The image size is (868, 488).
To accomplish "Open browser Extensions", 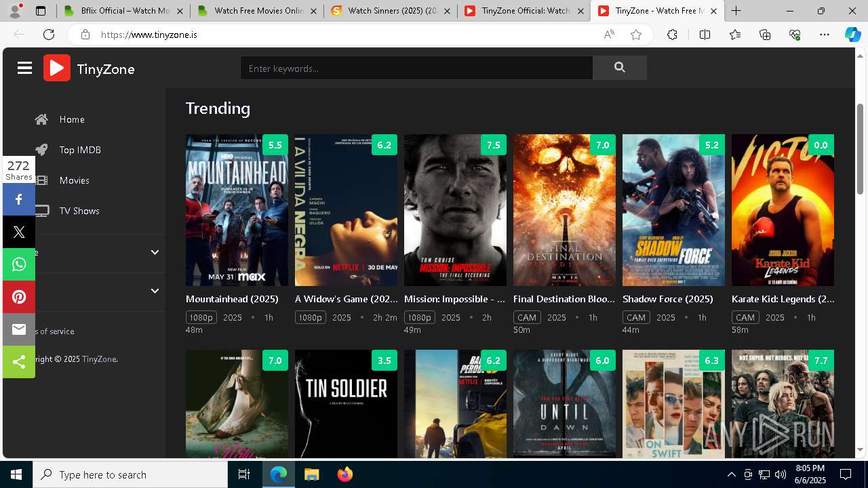I will (x=672, y=35).
